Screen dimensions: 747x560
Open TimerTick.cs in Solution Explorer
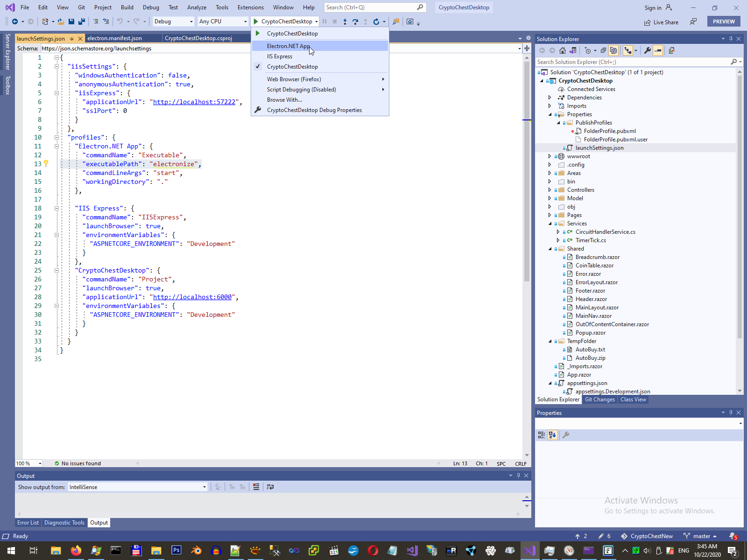pos(591,240)
